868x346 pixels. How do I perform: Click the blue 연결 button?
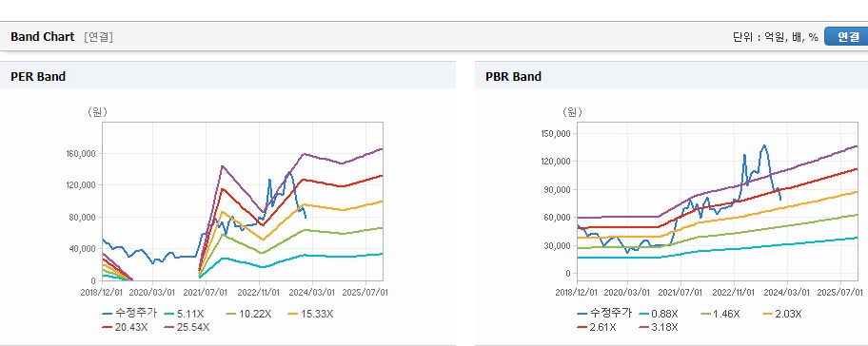(846, 36)
